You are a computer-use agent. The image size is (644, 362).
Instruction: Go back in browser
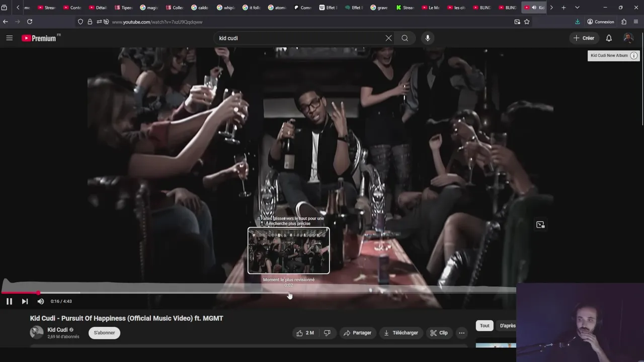coord(6,22)
